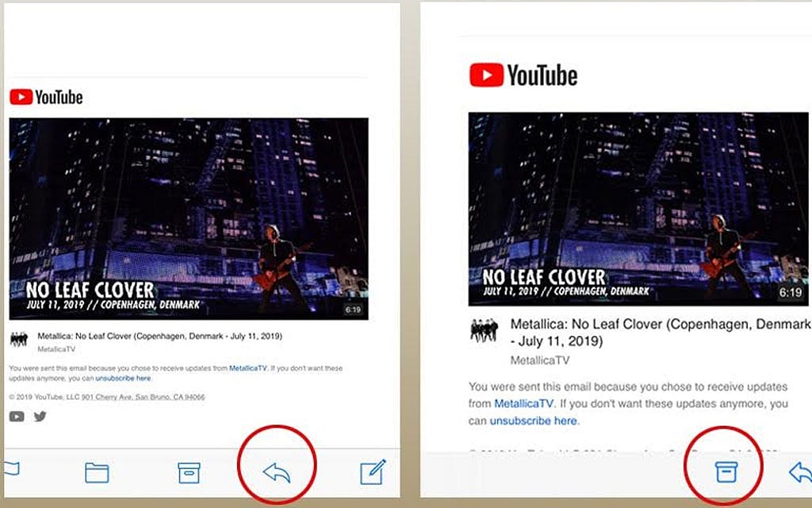Click the '901 Cherry Ave, San Bruno' address link
Image resolution: width=812 pixels, height=508 pixels.
(x=144, y=397)
